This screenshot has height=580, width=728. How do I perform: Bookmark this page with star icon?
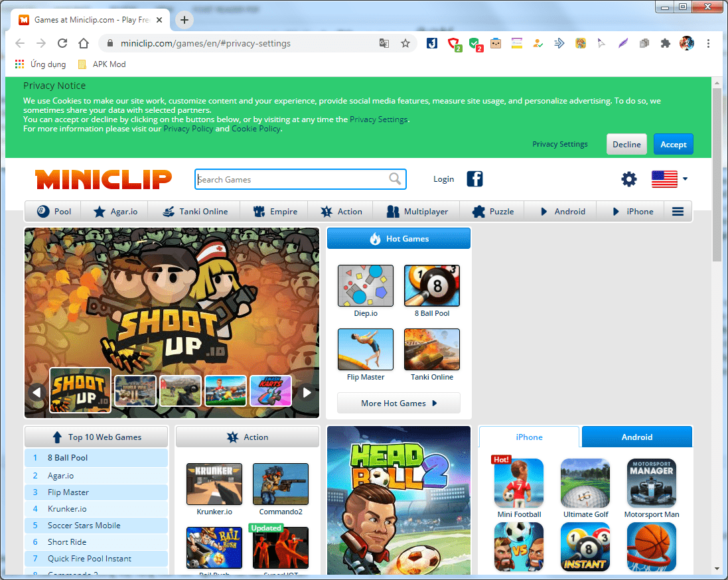tap(405, 43)
